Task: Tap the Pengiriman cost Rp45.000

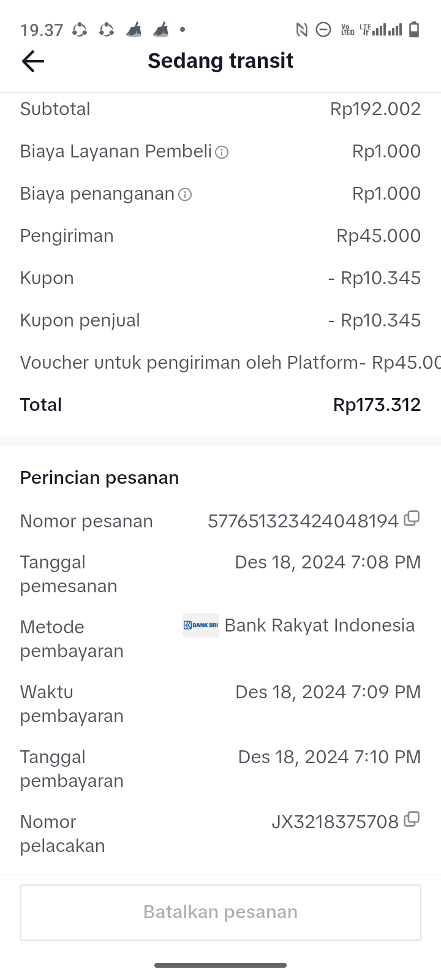Action: (x=379, y=236)
